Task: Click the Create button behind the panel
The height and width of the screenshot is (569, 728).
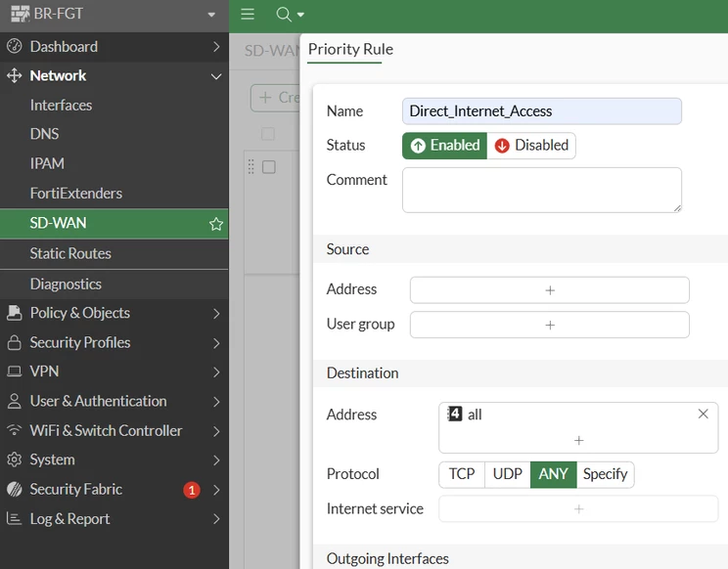Action: [275, 98]
